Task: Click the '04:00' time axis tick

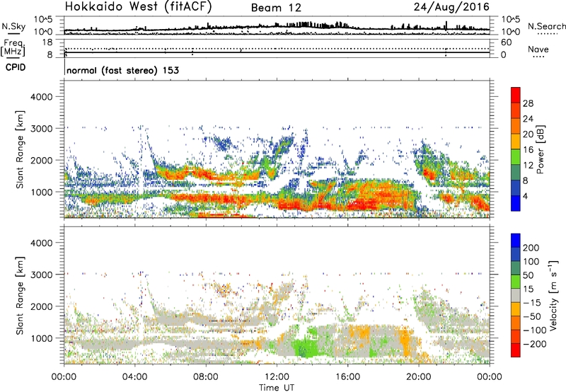Action: click(x=135, y=377)
